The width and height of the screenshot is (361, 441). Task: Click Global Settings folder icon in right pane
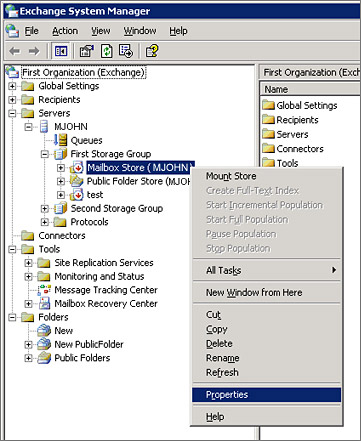[268, 105]
